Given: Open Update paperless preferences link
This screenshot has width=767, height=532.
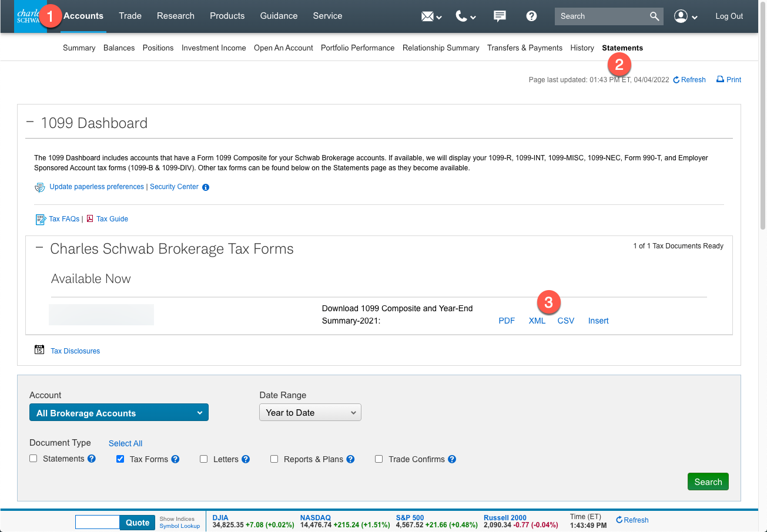Looking at the screenshot, I should click(96, 187).
